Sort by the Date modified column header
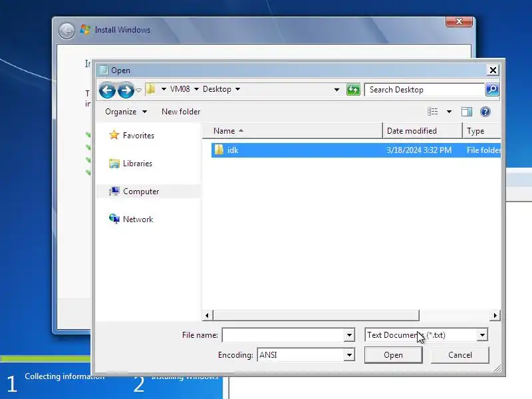The image size is (532, 399). pyautogui.click(x=422, y=131)
